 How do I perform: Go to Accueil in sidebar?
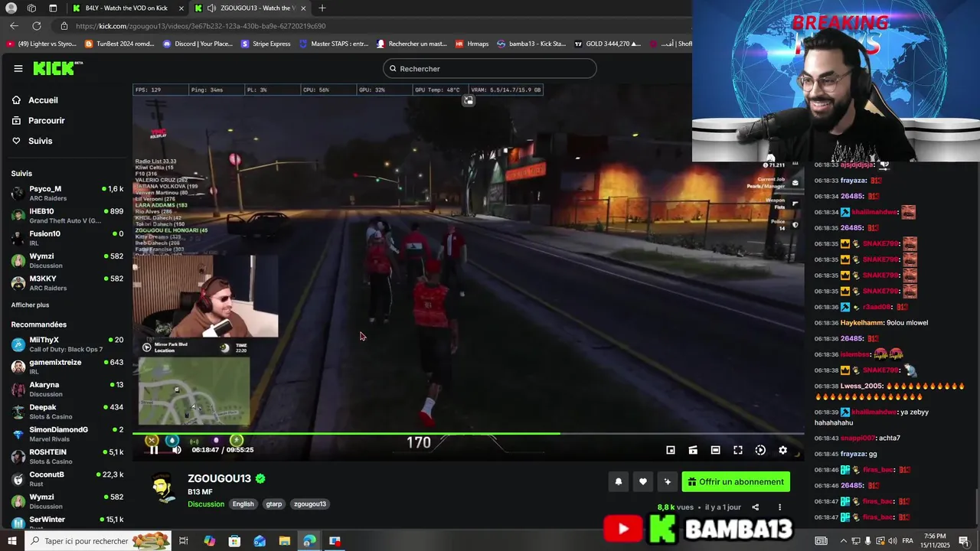(43, 100)
